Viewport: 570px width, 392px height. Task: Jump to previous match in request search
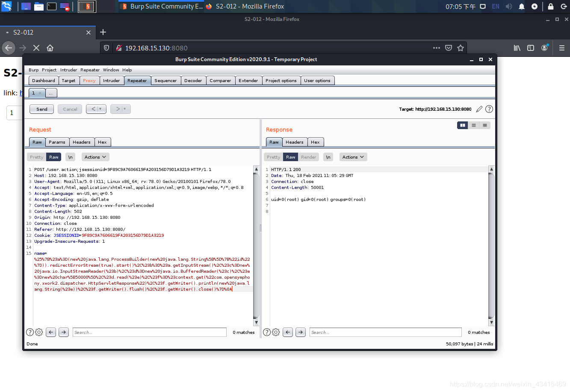(51, 332)
